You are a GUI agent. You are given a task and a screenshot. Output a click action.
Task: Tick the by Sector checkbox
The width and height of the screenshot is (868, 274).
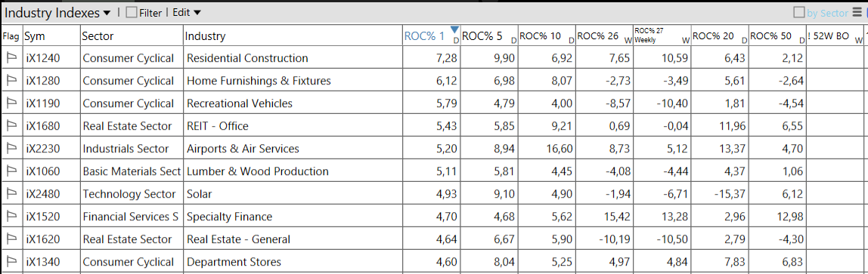pos(799,13)
